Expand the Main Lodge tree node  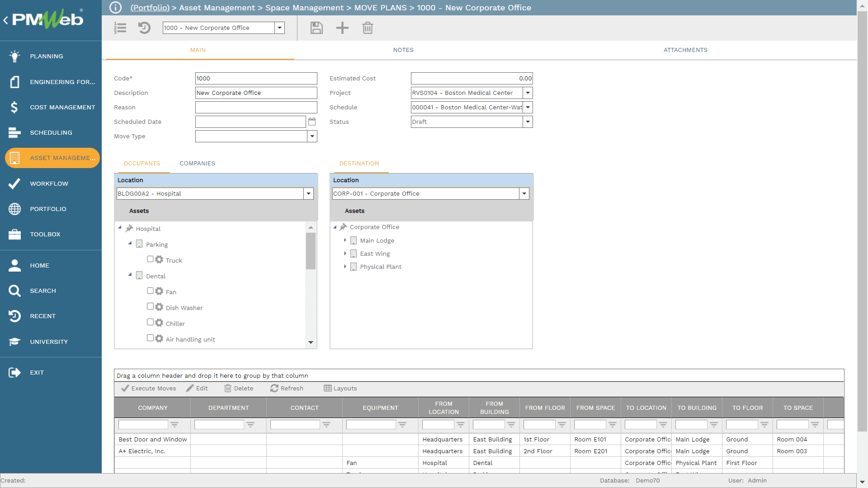click(345, 240)
